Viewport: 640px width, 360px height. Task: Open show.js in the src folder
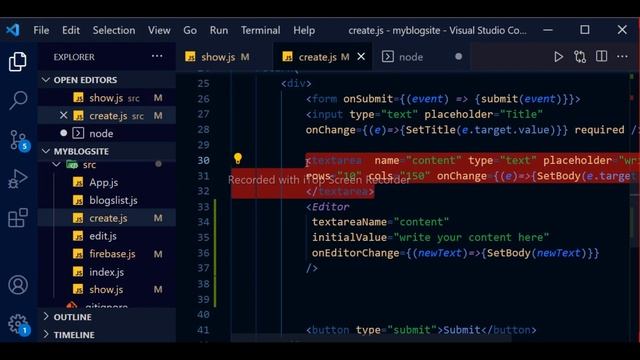(x=107, y=289)
